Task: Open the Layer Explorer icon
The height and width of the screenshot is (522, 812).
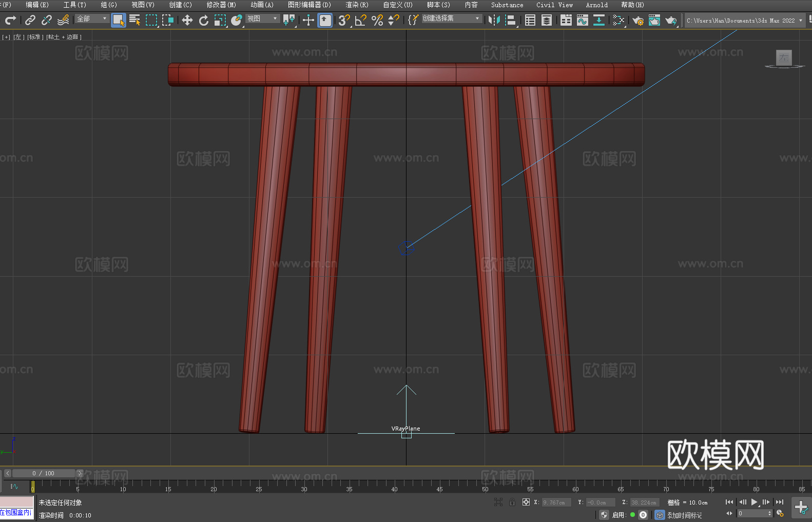Action: [x=547, y=20]
